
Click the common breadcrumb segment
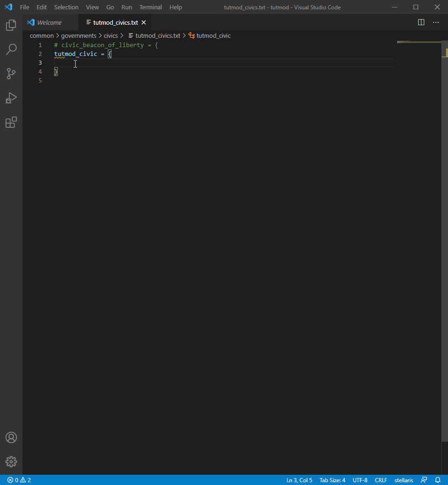click(42, 35)
